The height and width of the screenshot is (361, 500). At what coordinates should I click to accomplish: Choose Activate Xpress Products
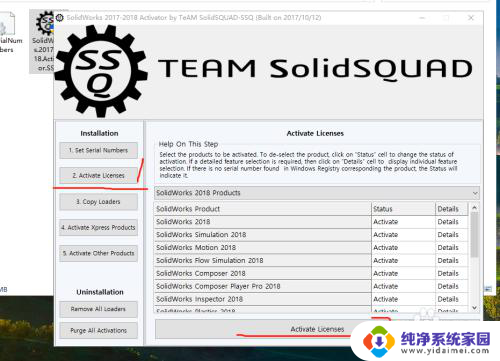98,228
